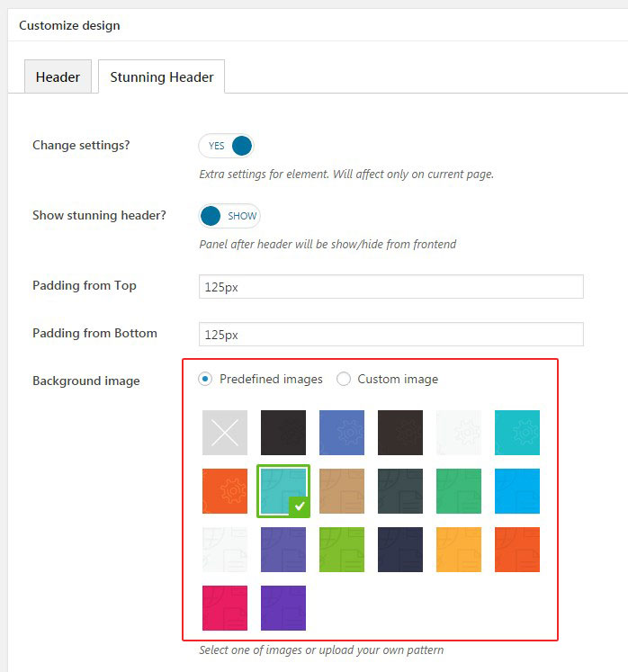Select the no-image X swatch
Screen dimensions: 628x672
(225, 433)
